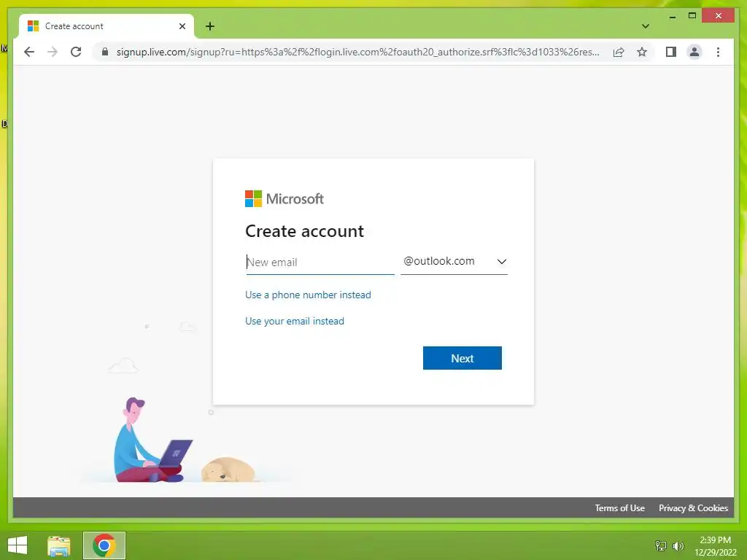Click the browser forward arrow
The image size is (747, 560).
click(53, 52)
